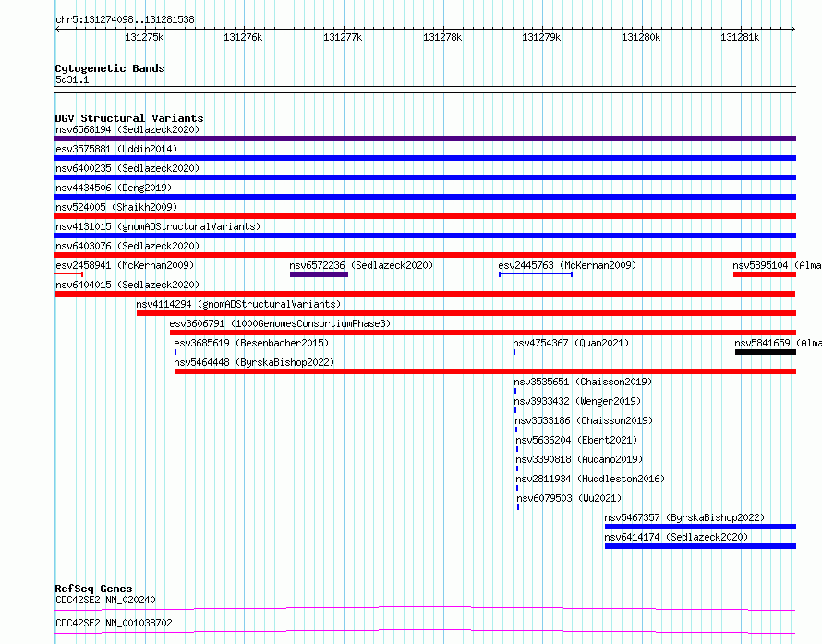
Task: Select the nsv4114294 red variant bar
Action: point(466,313)
